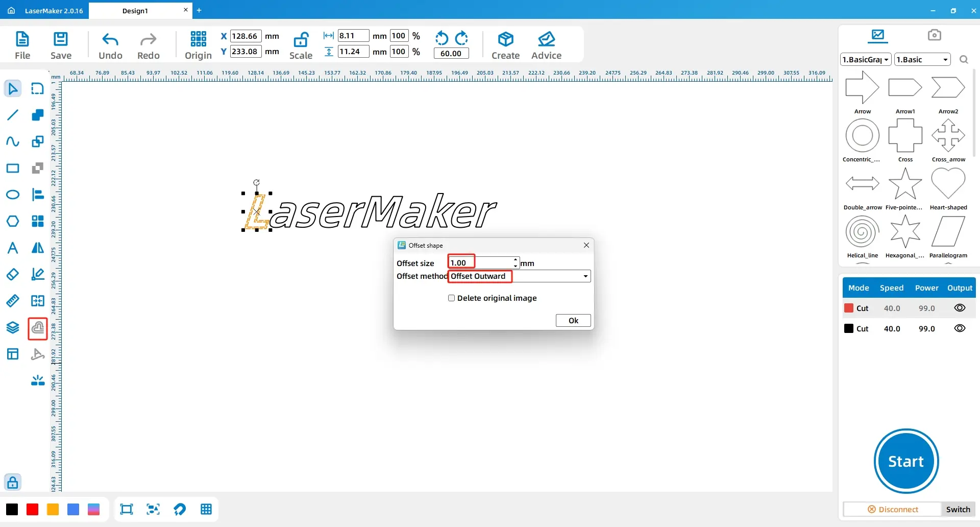Adjust Offset size spinner arrows

pyautogui.click(x=516, y=263)
